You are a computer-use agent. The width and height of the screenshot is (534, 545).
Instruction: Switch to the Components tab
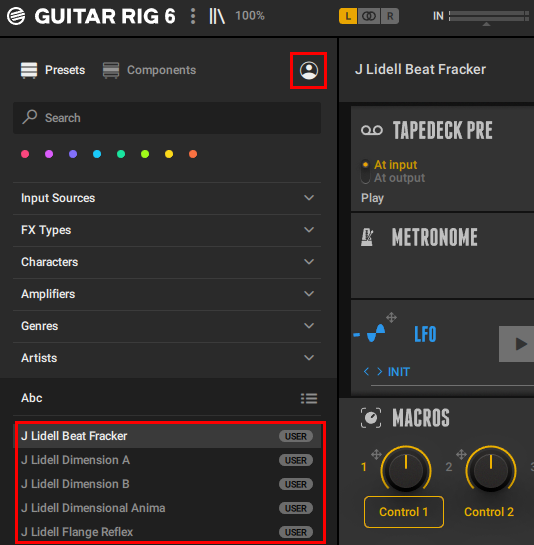point(149,70)
